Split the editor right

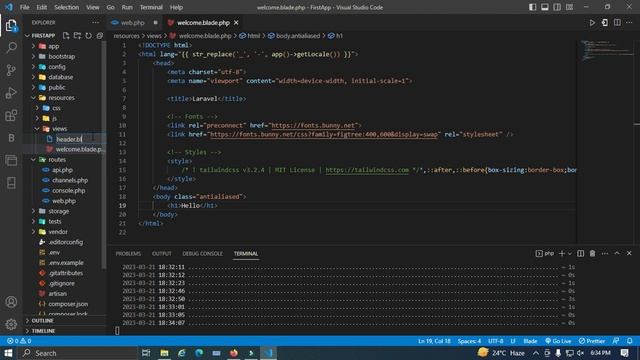pos(617,22)
